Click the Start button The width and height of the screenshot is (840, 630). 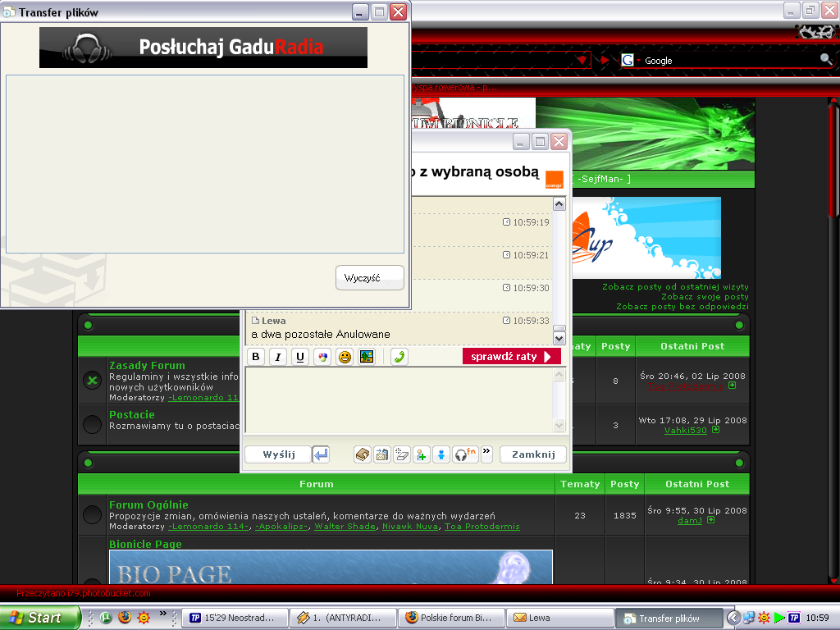[x=39, y=618]
